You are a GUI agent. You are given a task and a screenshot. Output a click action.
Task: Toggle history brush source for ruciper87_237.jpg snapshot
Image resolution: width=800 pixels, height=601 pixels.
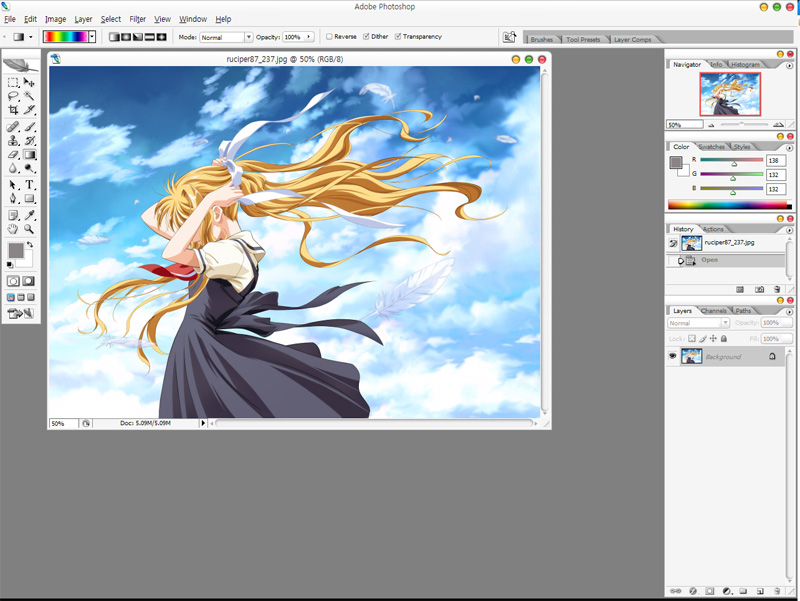pos(673,244)
